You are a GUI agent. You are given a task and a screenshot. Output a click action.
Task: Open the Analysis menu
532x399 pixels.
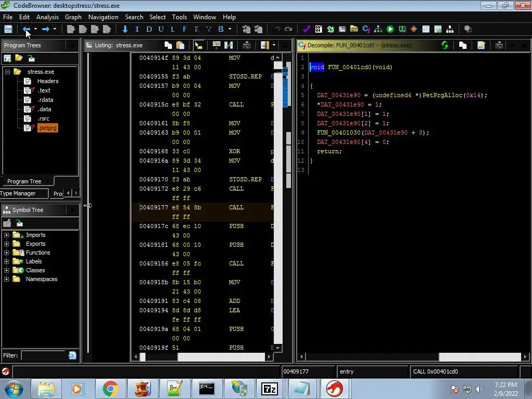(47, 17)
